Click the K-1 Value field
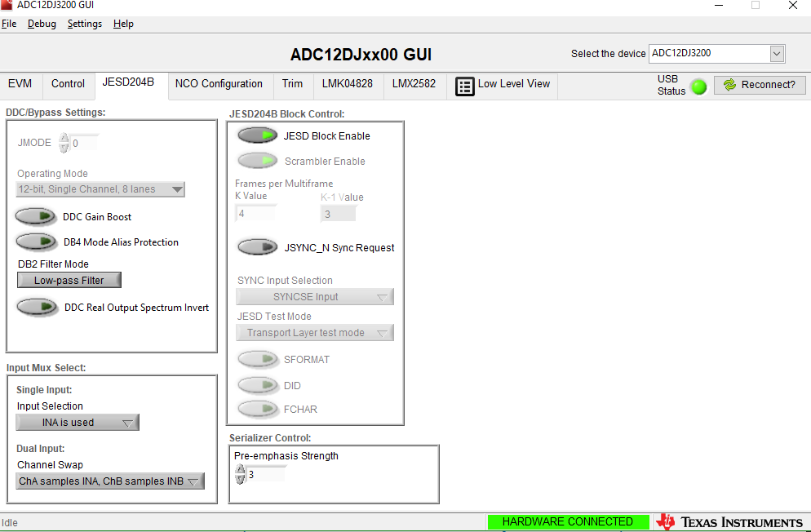 339,214
